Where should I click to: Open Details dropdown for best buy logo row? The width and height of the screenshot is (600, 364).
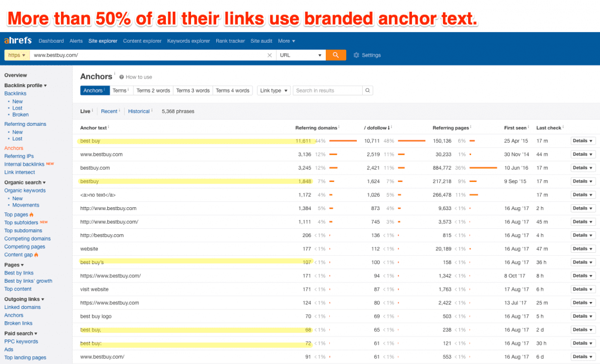click(583, 316)
